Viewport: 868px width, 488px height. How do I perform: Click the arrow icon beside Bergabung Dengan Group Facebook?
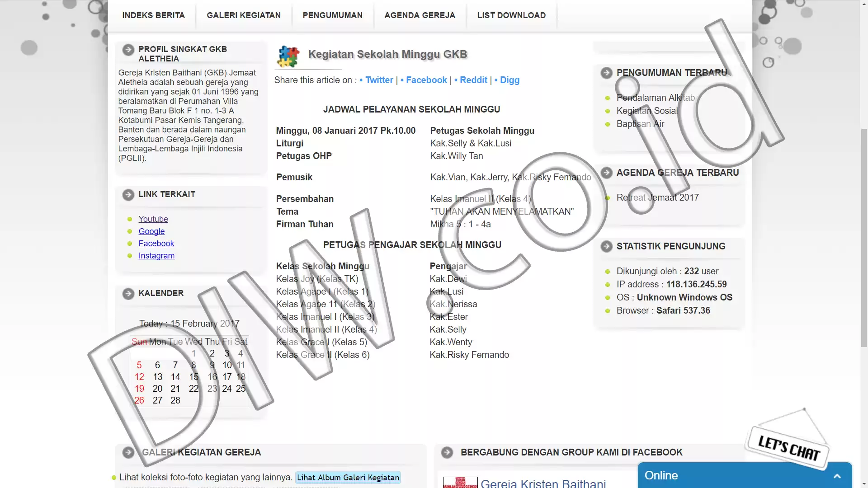[447, 452]
